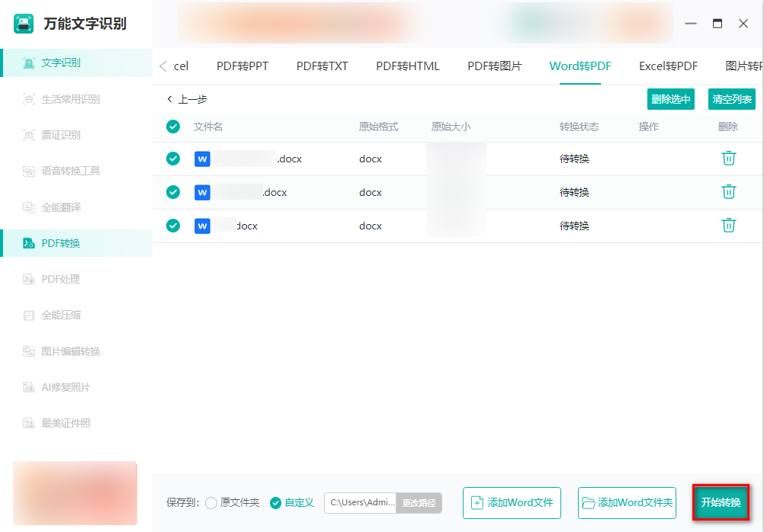Open the 全能翻译 tool
764x532 pixels.
64,206
